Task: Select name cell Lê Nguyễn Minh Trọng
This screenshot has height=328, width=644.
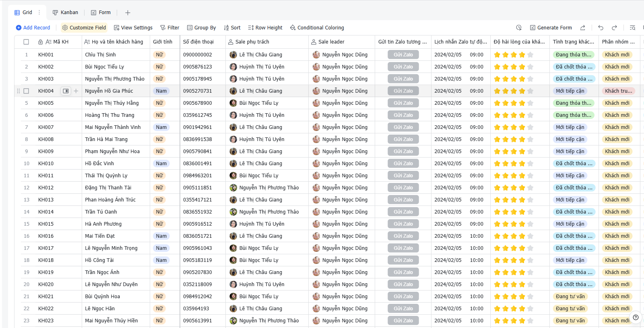Action: point(116,248)
